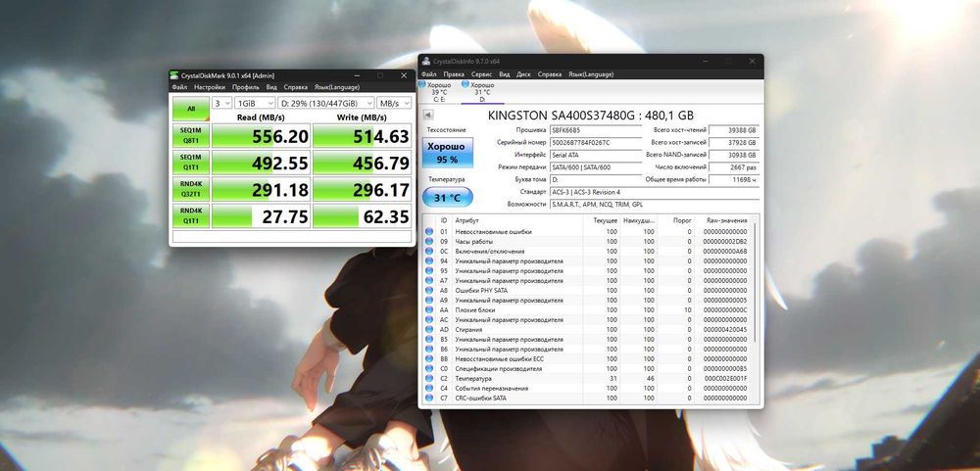
Task: Open Настройки menu in CrystalDiskMark
Action: [210, 87]
